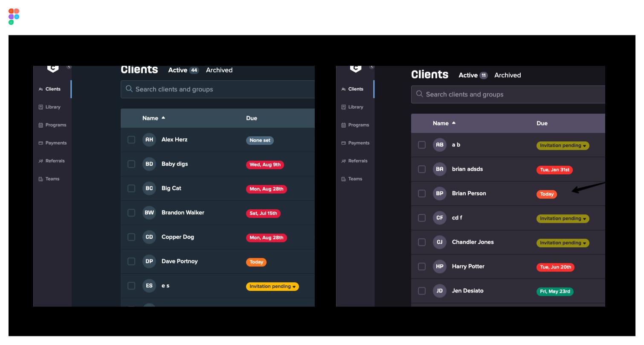Click the AH avatar for Alex Herz
This screenshot has width=644, height=345.
point(149,140)
